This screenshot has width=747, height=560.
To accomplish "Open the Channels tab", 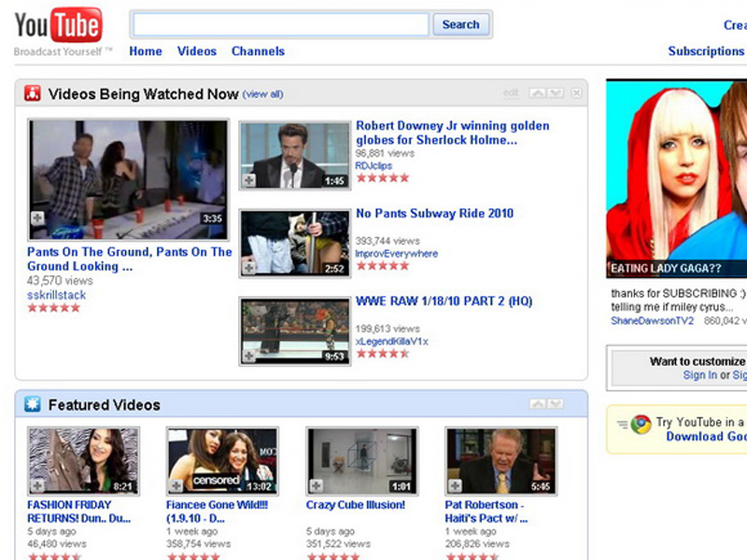I will tap(258, 51).
